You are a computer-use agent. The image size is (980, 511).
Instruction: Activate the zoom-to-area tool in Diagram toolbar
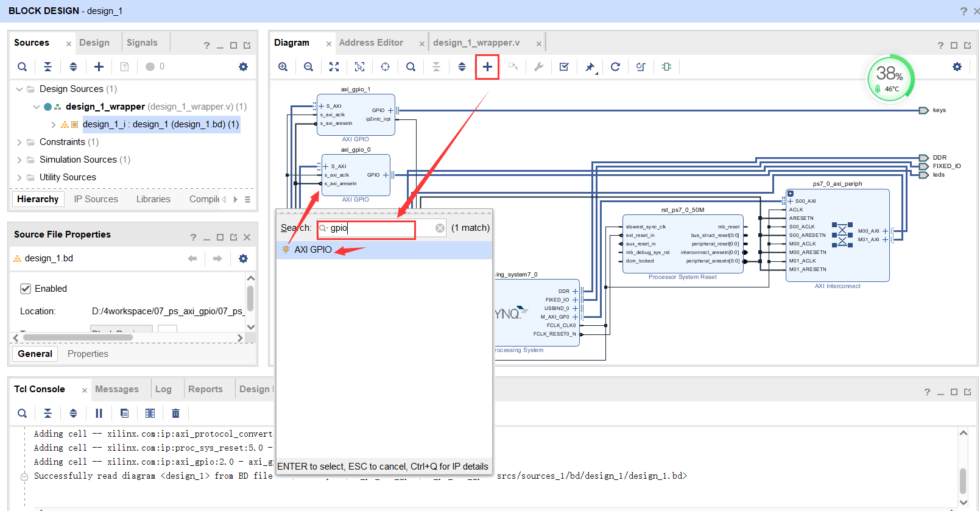click(x=360, y=67)
